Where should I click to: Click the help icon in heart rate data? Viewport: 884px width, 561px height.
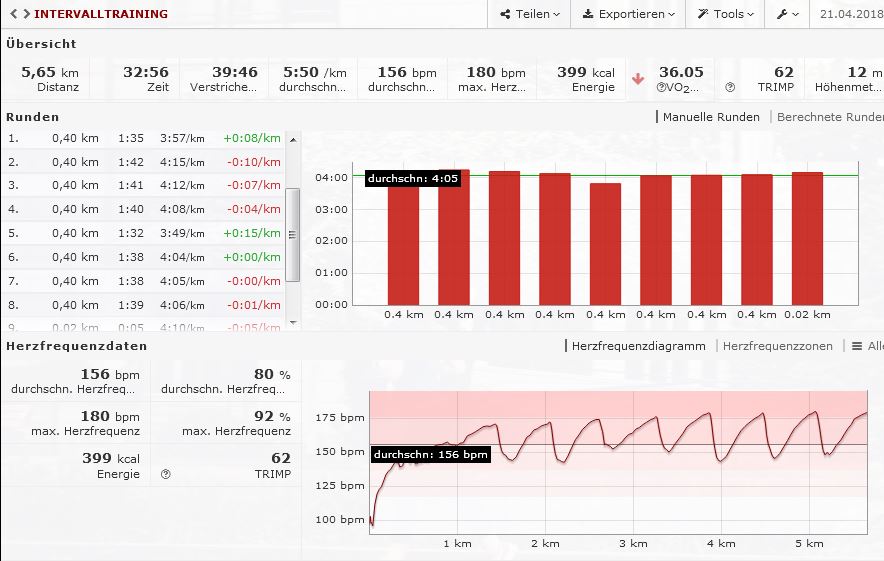(x=166, y=474)
